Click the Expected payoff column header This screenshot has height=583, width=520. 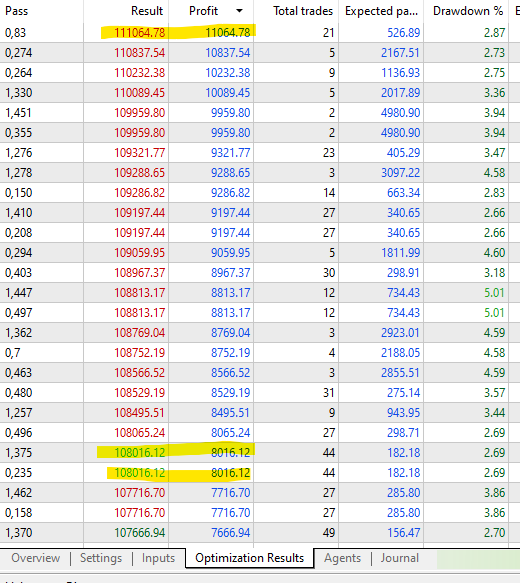pos(381,11)
